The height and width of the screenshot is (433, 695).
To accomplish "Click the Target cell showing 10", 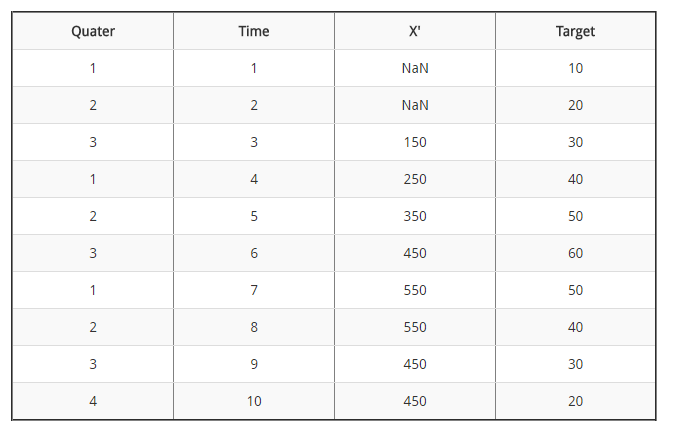I will 575,68.
